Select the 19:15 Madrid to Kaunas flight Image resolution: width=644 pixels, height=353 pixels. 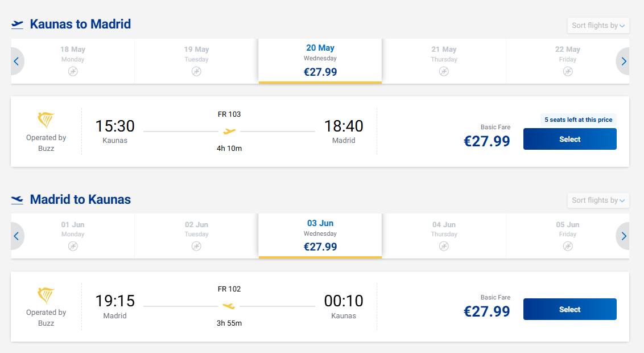point(569,309)
